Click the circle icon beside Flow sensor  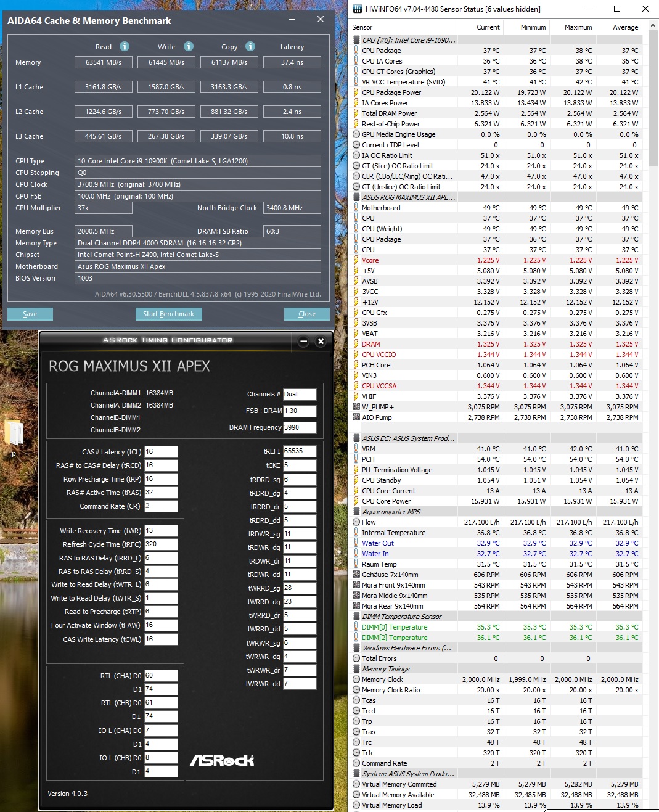[x=356, y=522]
